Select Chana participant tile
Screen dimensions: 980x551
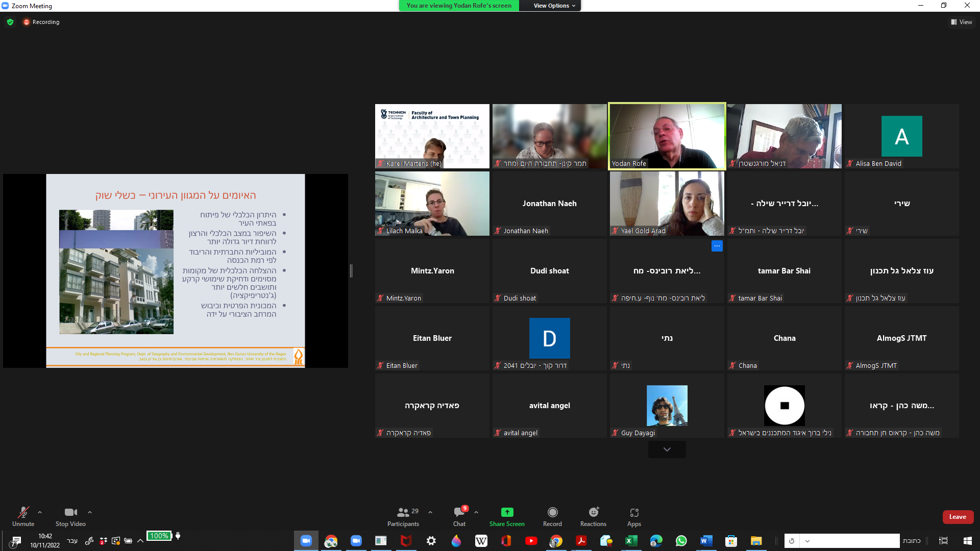(785, 338)
